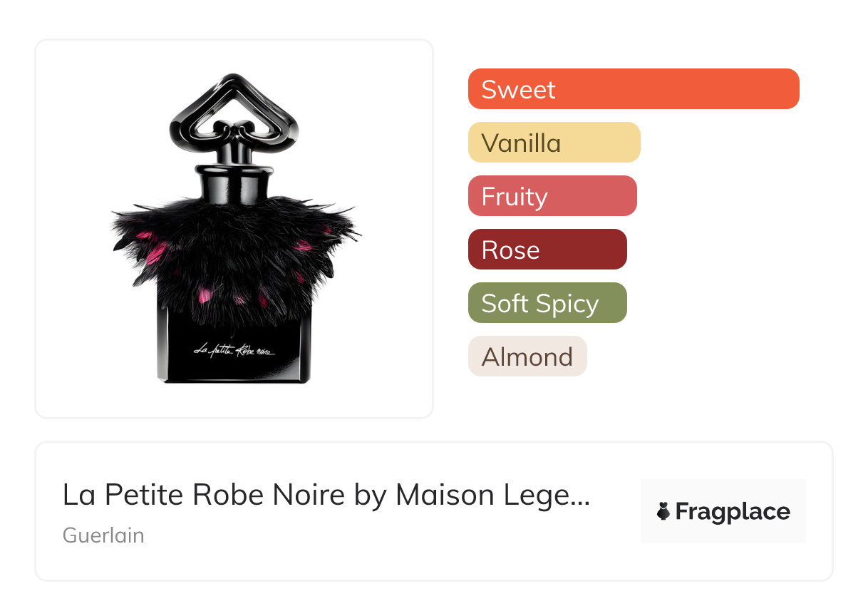The height and width of the screenshot is (616, 868).
Task: Select the Almond accord bar
Action: click(527, 356)
